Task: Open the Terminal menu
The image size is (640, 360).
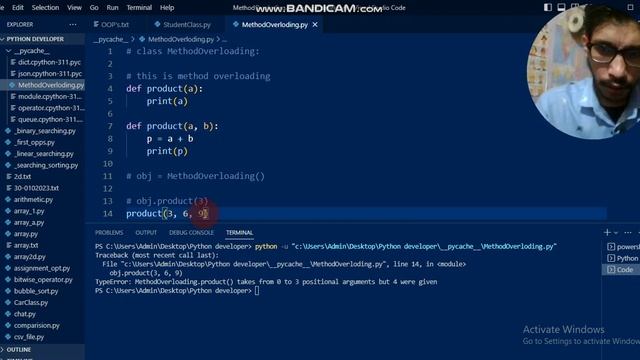Action: pos(139,7)
